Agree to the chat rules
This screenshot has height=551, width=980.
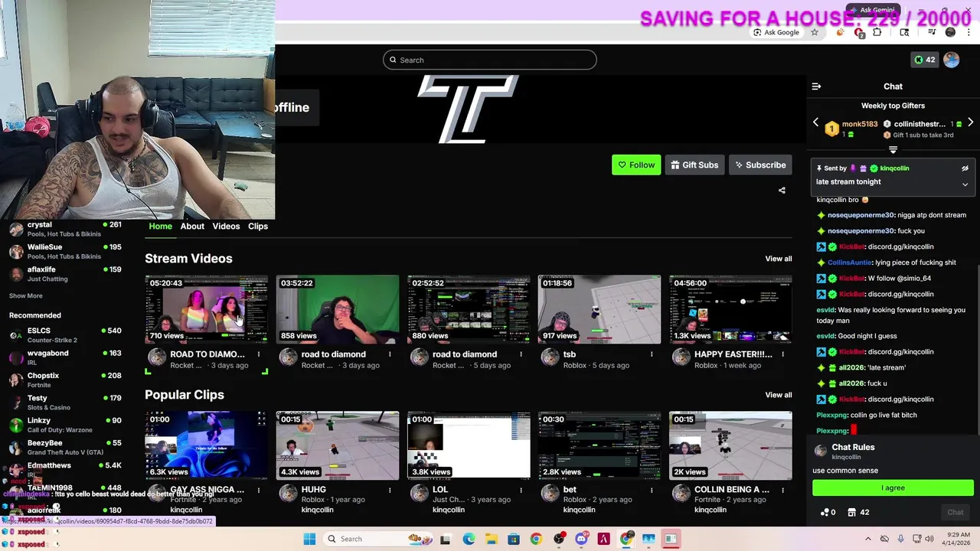point(893,487)
